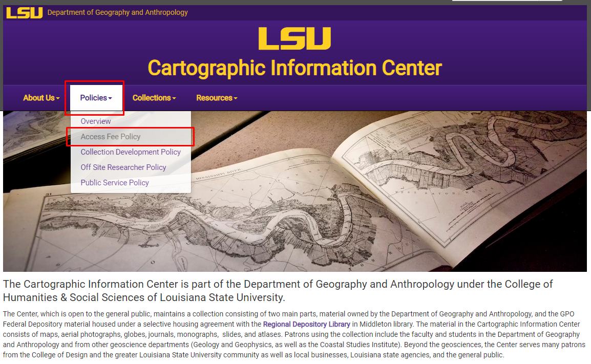Follow the Regional Depository Library link
591x364 pixels.
306,325
